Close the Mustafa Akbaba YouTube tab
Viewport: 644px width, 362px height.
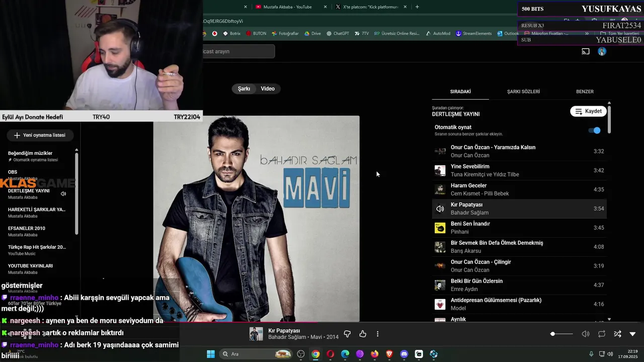tap(326, 7)
